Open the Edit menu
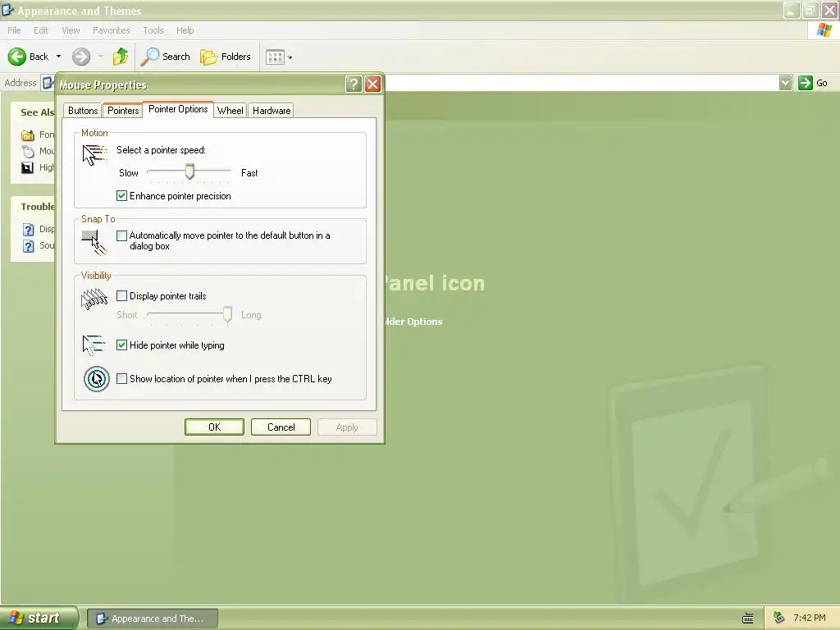The width and height of the screenshot is (840, 630). [x=41, y=30]
